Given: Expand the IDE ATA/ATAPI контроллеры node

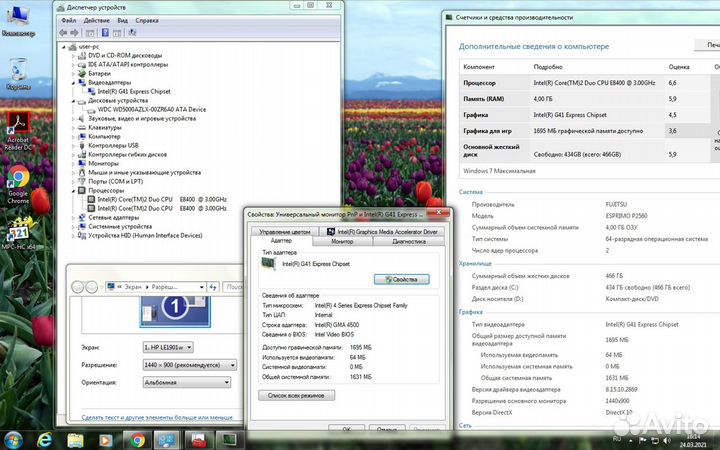Looking at the screenshot, I should click(73, 65).
